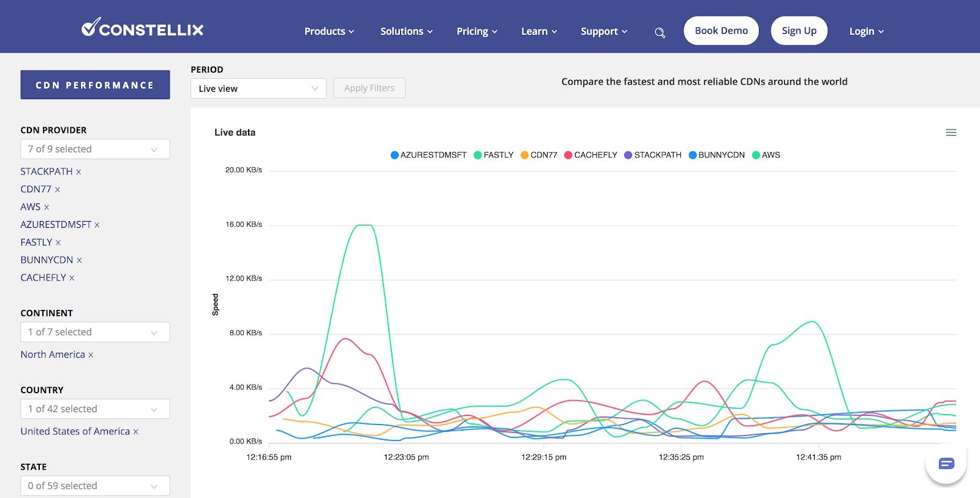980x498 pixels.
Task: Click the 8.00 KB/s axis label
Action: pyautogui.click(x=246, y=333)
